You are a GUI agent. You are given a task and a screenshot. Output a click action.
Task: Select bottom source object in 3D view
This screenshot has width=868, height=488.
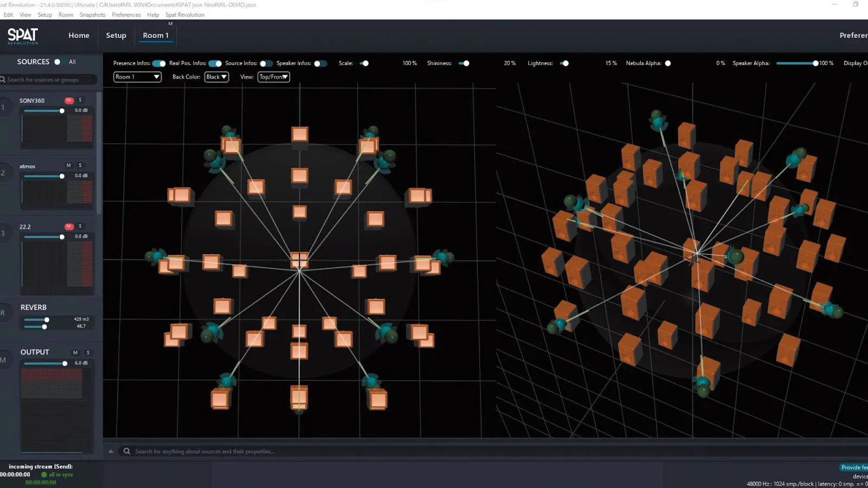pyautogui.click(x=704, y=387)
